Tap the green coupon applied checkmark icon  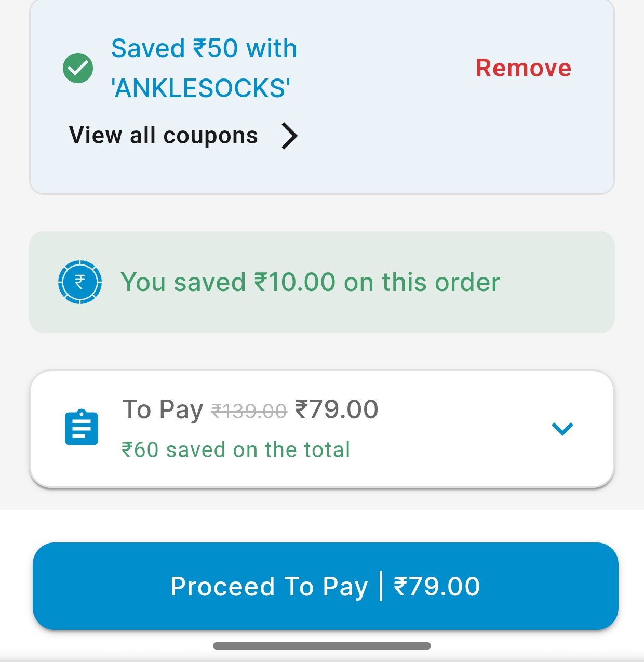tap(78, 68)
